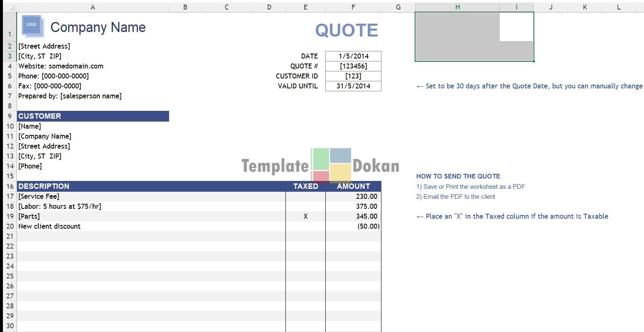
Task: Select the blue CUSTOMER section header
Action: (x=93, y=116)
